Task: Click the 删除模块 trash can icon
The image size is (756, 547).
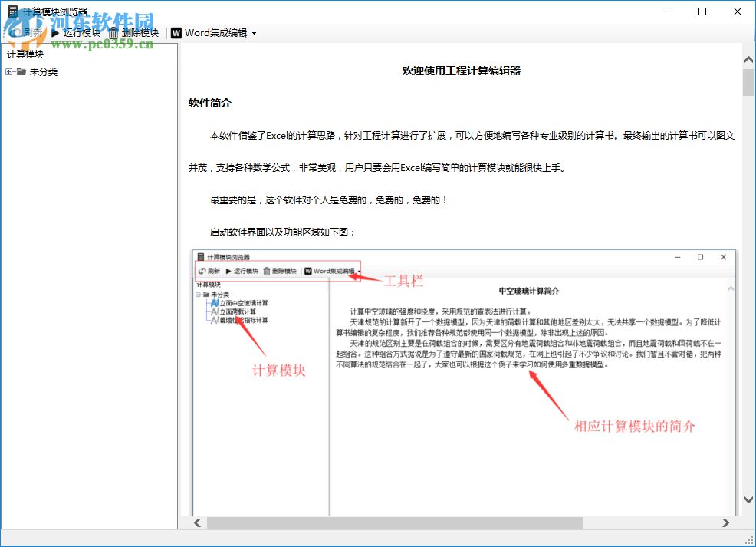Action: click(x=113, y=33)
